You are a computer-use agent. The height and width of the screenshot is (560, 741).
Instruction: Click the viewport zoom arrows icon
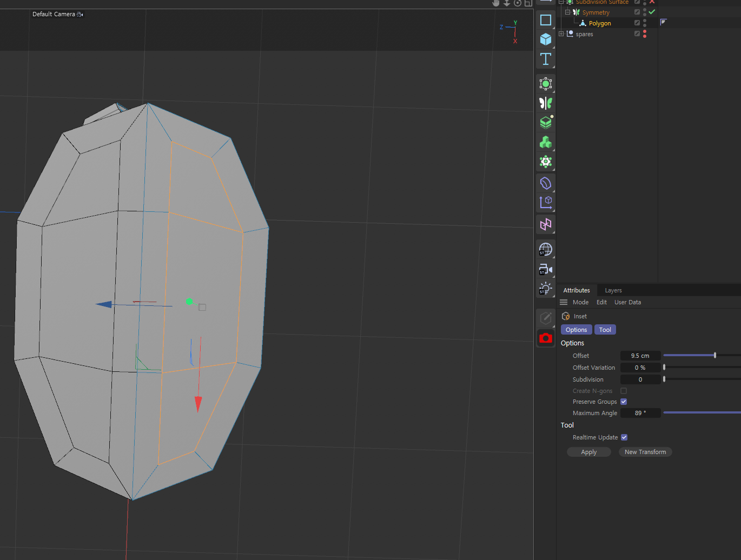pos(507,3)
